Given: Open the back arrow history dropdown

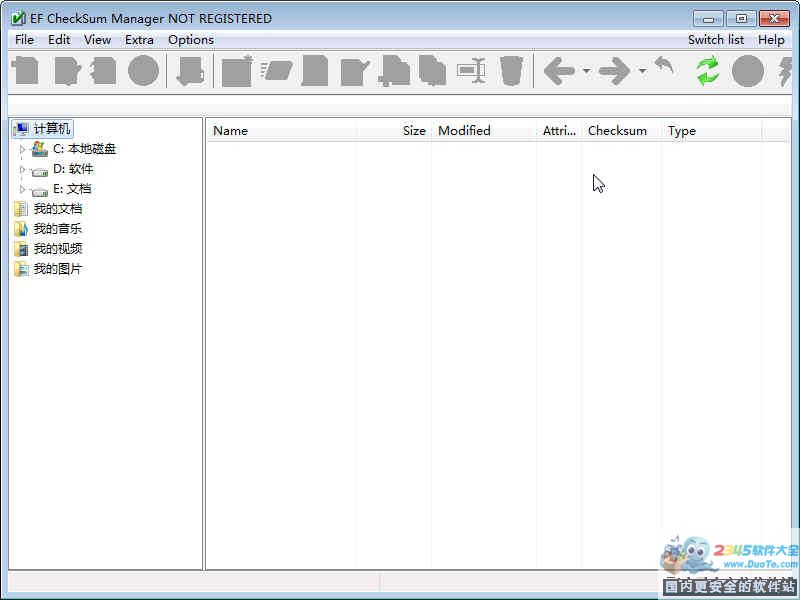Looking at the screenshot, I should (x=587, y=71).
